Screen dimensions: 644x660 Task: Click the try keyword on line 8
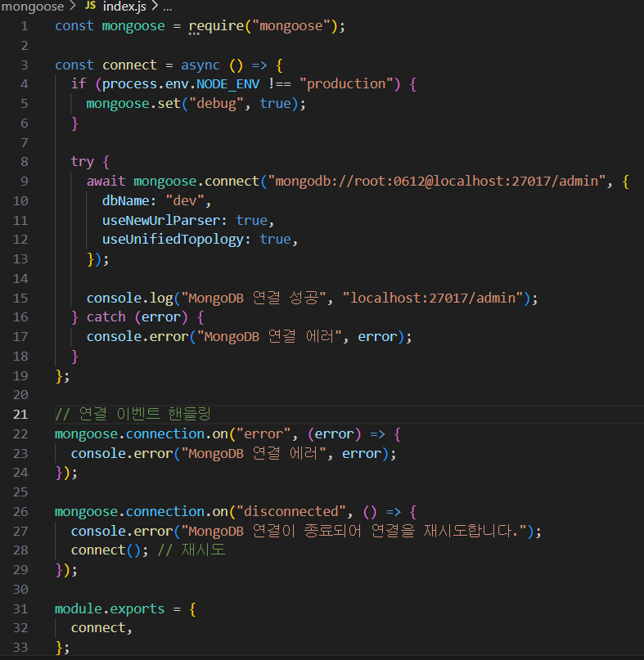click(82, 162)
